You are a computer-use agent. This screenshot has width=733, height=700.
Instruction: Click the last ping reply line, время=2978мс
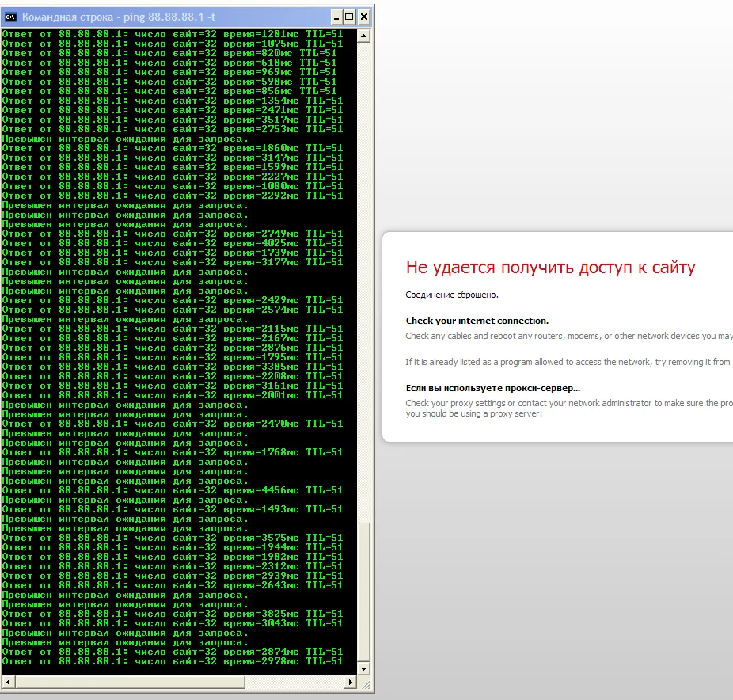click(173, 662)
